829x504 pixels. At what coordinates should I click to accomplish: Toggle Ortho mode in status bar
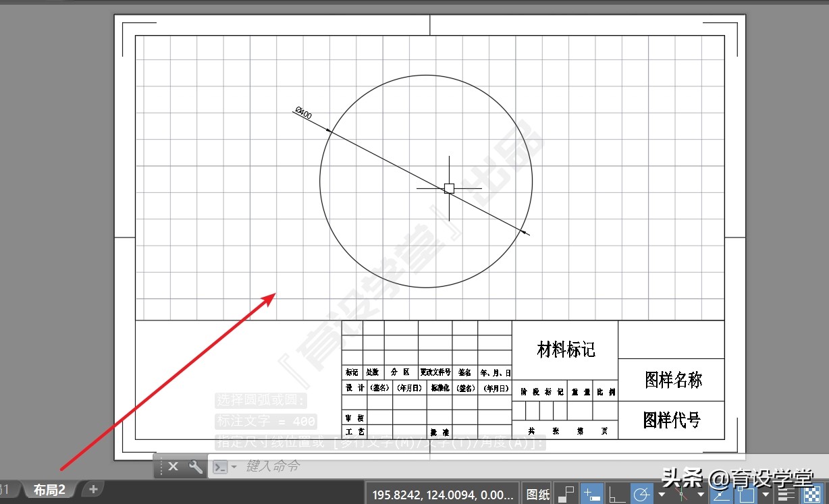pos(616,494)
